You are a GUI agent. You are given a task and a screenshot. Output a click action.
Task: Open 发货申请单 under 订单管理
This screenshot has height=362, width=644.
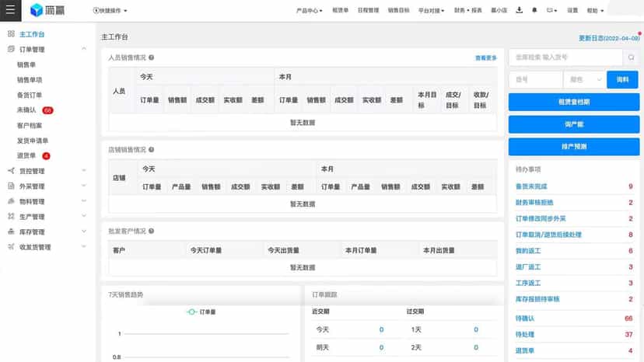tap(33, 141)
